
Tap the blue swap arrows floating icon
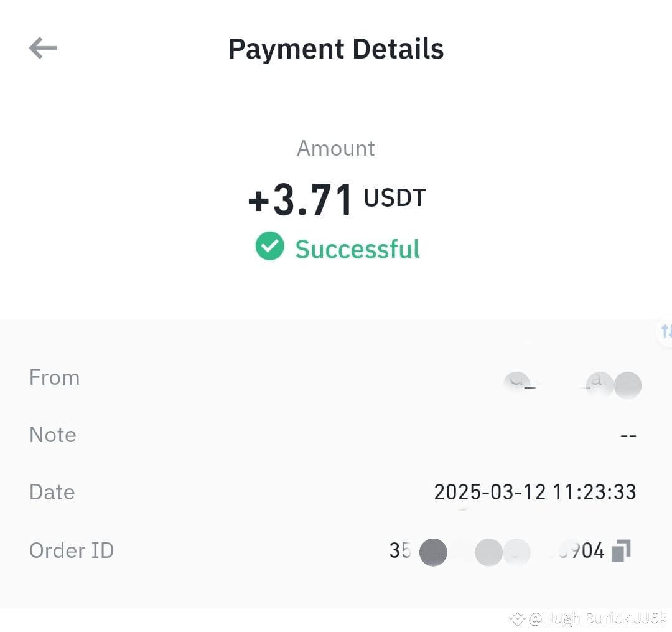(x=666, y=331)
